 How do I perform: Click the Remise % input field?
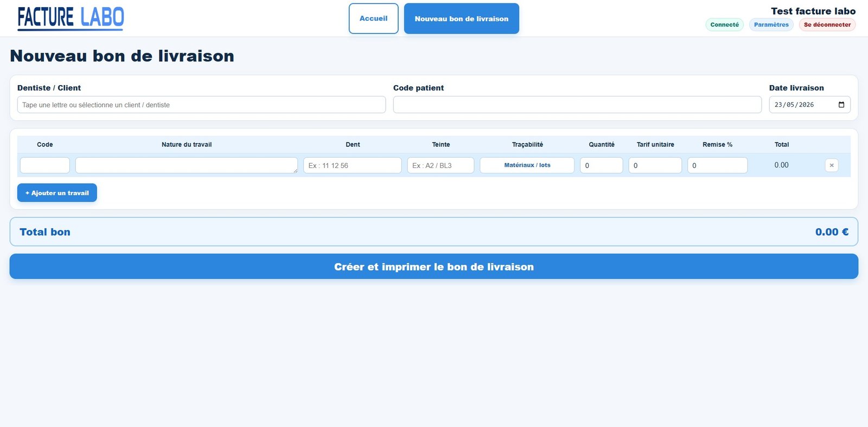tap(718, 165)
